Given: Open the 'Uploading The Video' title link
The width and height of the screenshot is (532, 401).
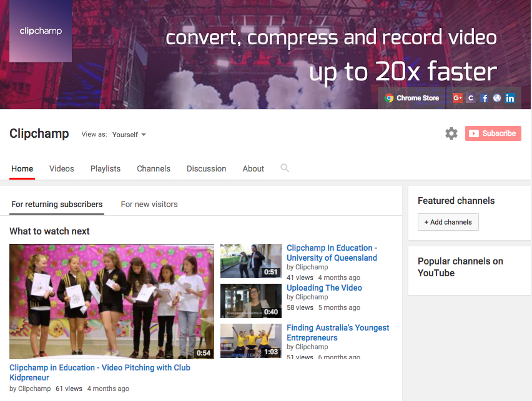Looking at the screenshot, I should [x=324, y=287].
